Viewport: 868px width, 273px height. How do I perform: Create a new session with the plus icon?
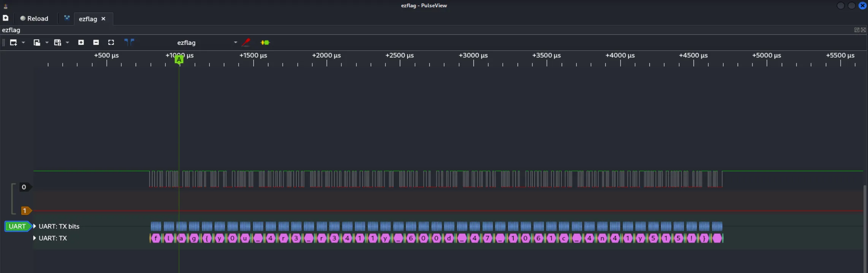coord(6,18)
